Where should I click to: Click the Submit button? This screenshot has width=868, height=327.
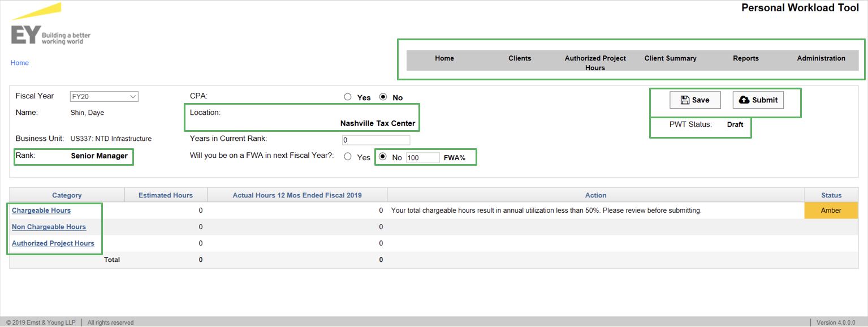(x=758, y=100)
